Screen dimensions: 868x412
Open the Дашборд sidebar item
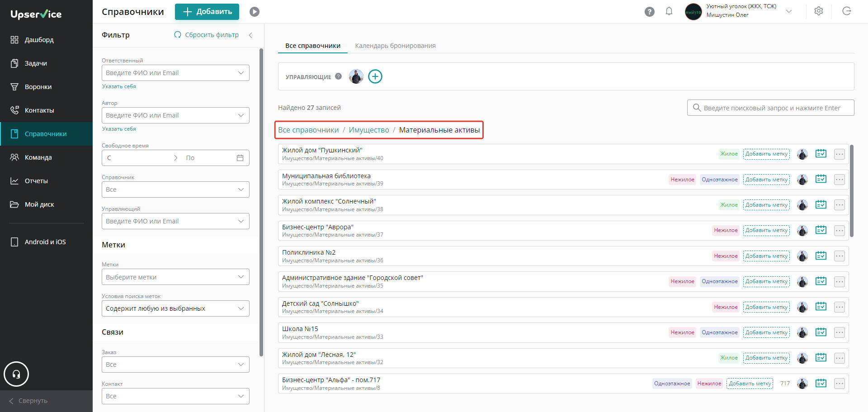46,40
